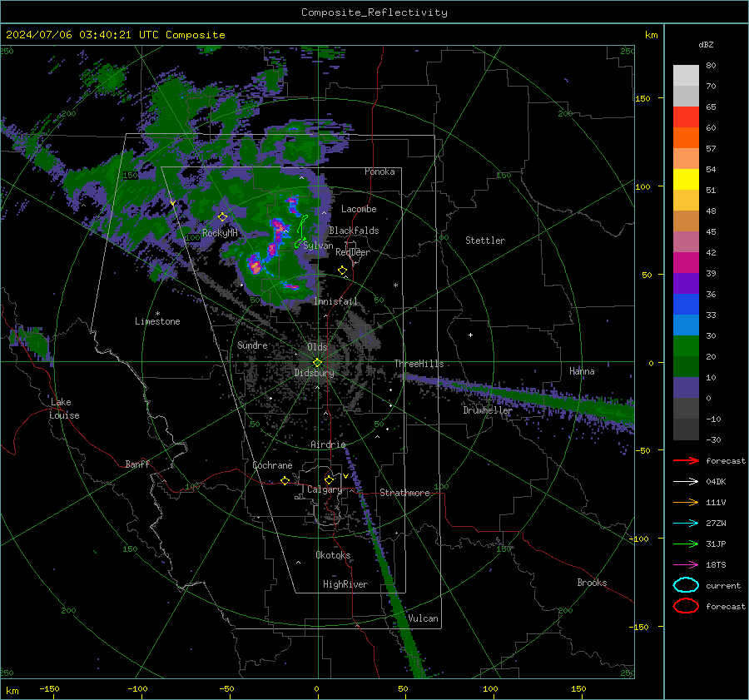Click the Vulcan label
749x700 pixels.
(423, 618)
